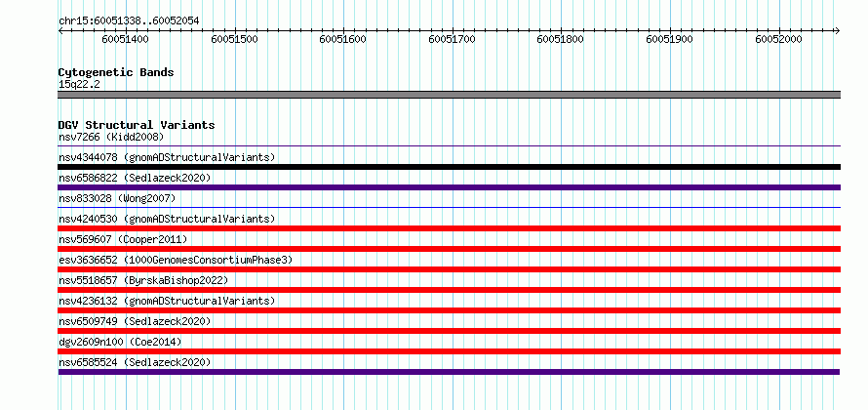
Task: Click the red bar for nsv5518657
Action: point(449,290)
